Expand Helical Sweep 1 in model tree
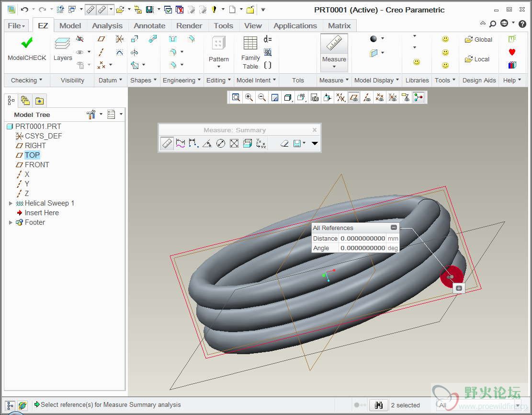This screenshot has height=415, width=532. (11, 203)
